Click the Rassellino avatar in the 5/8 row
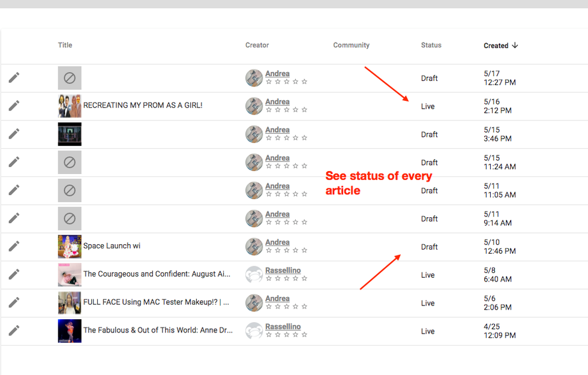Viewport: 588px width, 375px height. [x=254, y=275]
